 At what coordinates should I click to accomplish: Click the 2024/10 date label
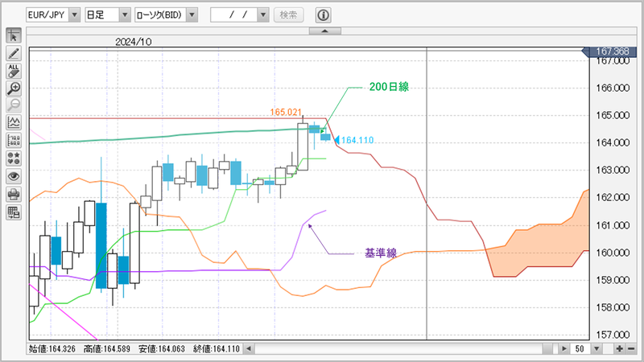(x=133, y=42)
